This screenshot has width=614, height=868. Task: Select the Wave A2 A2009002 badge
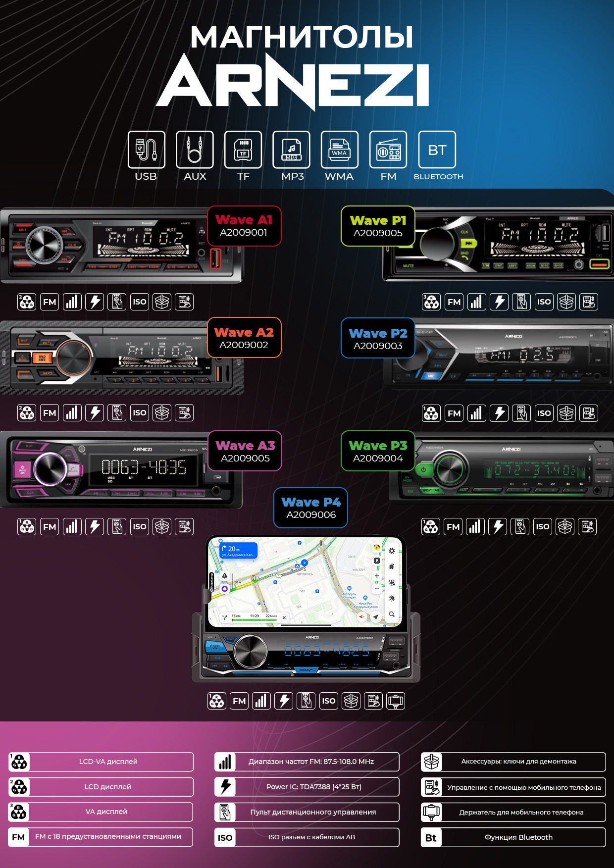pos(244,338)
